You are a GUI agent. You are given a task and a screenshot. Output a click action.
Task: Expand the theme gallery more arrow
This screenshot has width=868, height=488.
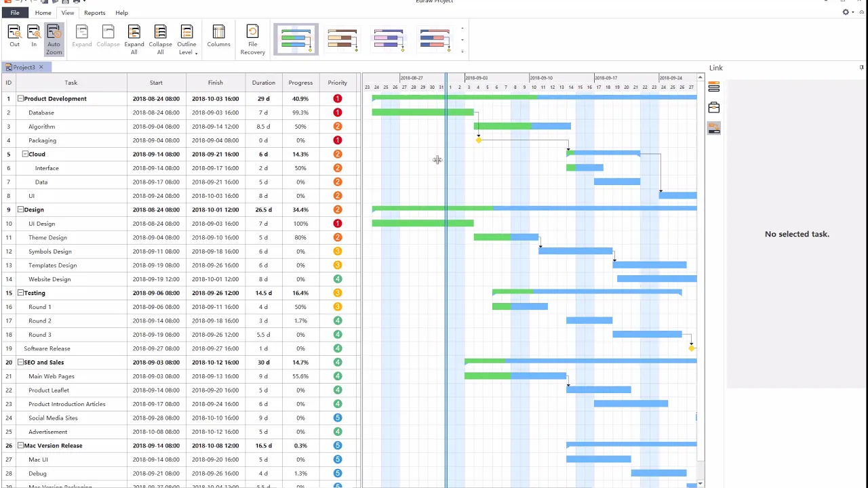462,51
